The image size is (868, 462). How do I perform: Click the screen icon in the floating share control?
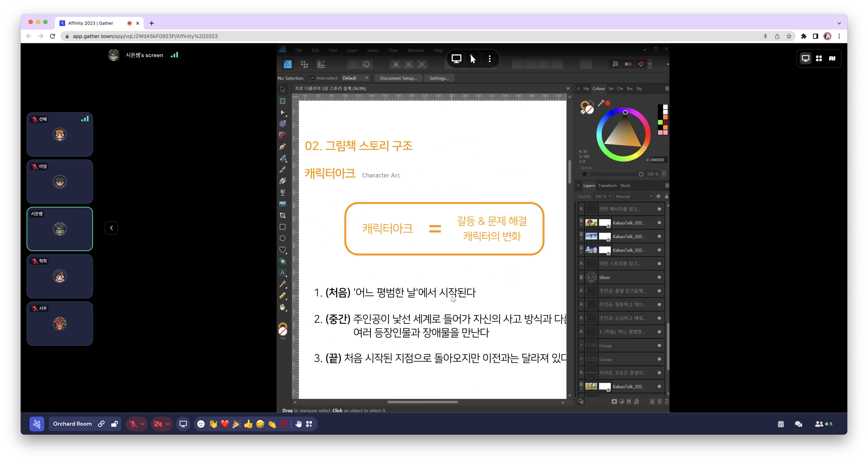(456, 59)
